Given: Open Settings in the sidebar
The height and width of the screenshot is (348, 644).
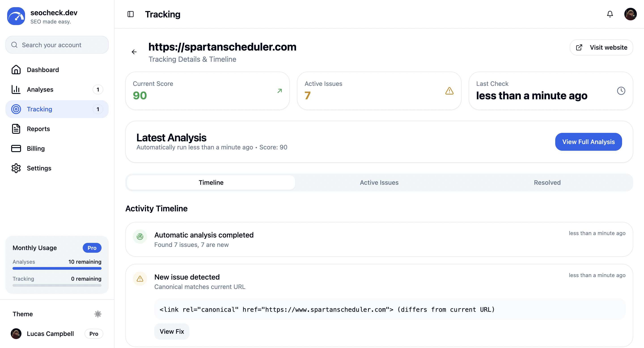Looking at the screenshot, I should click(57, 168).
